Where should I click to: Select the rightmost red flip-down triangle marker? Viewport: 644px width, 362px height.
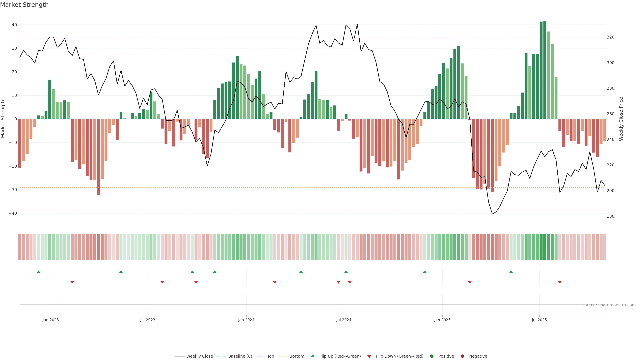560,282
